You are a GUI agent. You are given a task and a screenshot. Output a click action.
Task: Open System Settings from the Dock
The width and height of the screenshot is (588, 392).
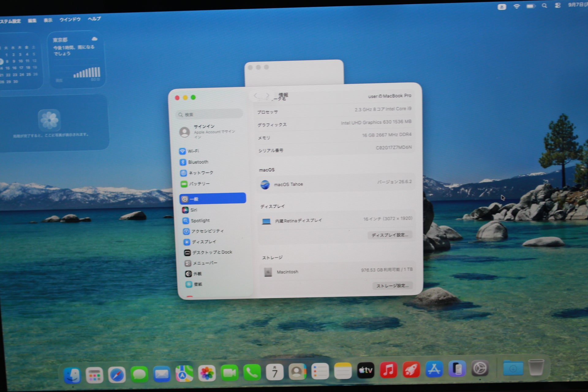click(480, 368)
